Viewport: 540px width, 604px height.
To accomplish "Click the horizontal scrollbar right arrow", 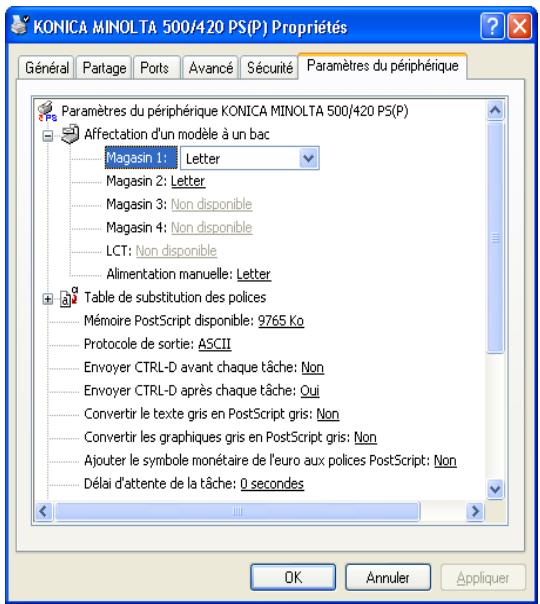I will coord(475,512).
